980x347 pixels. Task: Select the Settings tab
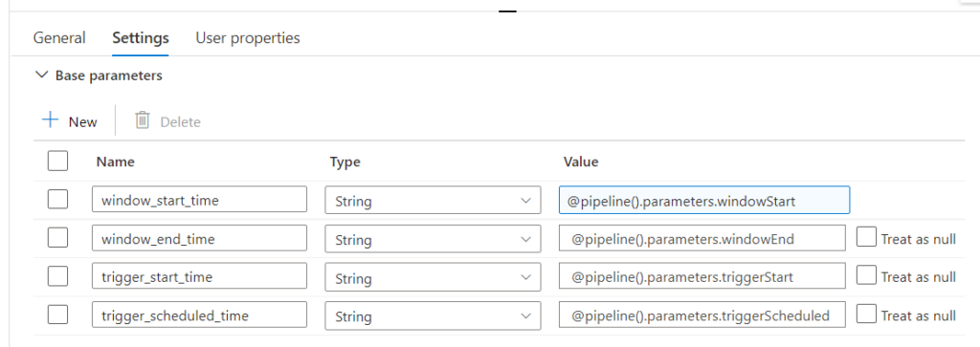(141, 38)
